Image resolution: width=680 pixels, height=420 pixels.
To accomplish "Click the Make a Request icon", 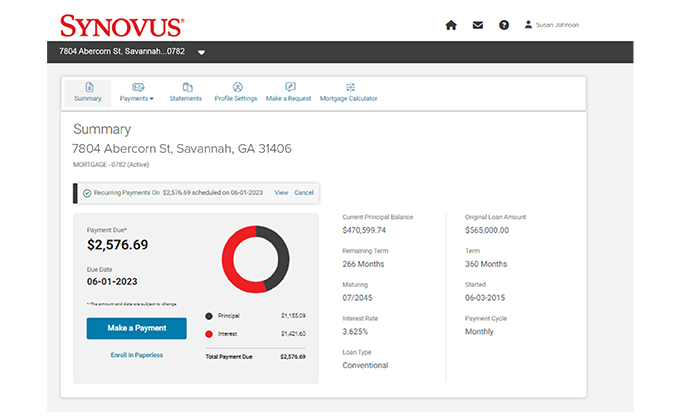I will pyautogui.click(x=289, y=88).
